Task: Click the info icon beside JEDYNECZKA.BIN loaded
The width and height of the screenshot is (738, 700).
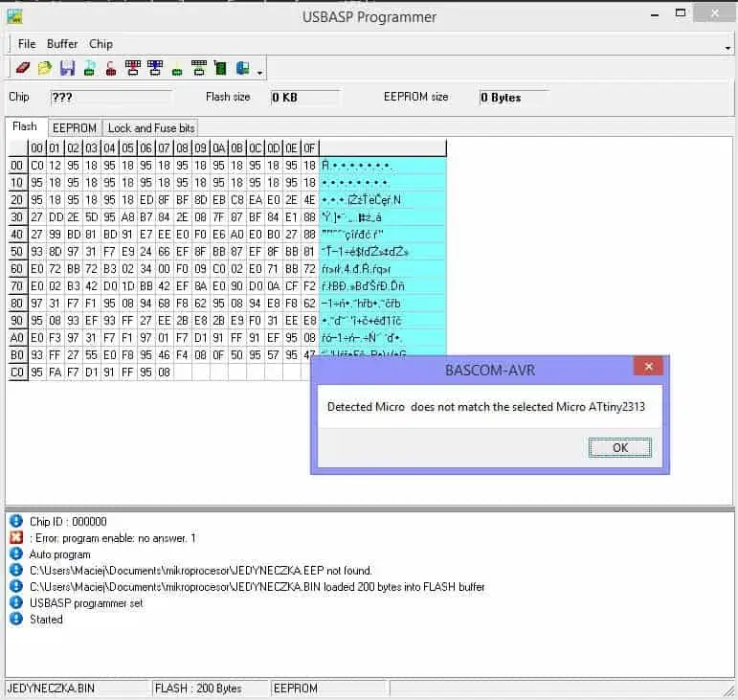Action: click(16, 586)
